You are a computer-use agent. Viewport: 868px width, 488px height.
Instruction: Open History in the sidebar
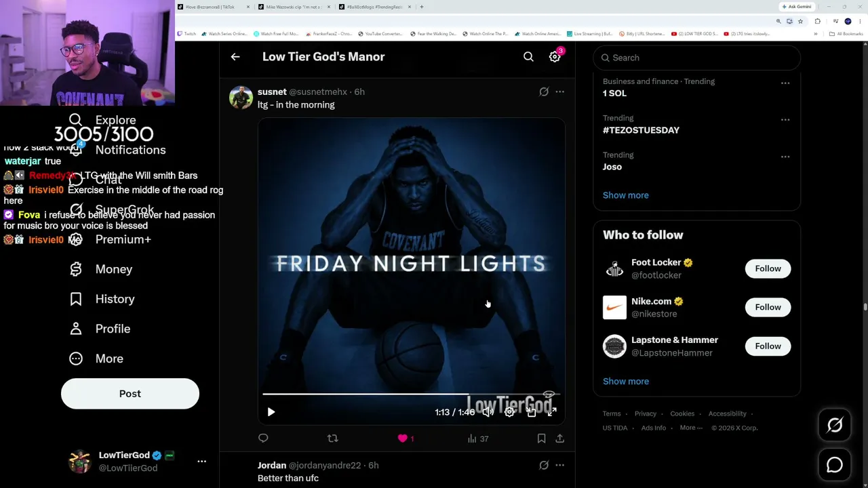(102, 299)
